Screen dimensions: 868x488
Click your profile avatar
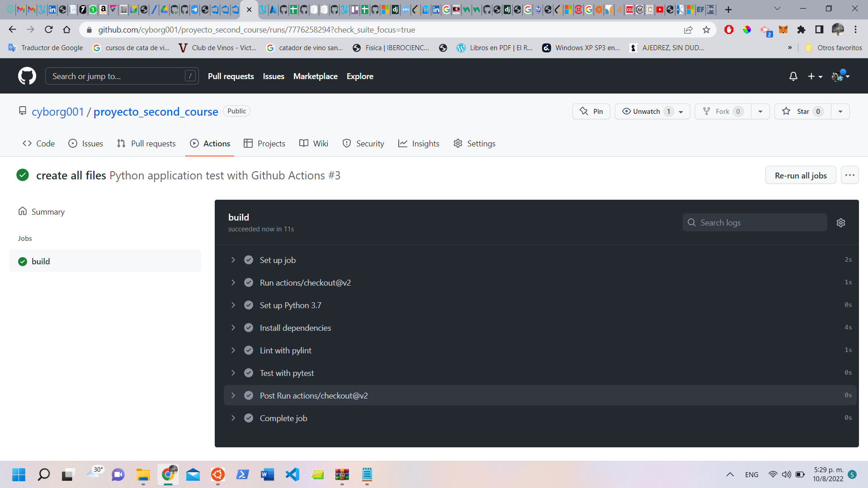pyautogui.click(x=838, y=76)
